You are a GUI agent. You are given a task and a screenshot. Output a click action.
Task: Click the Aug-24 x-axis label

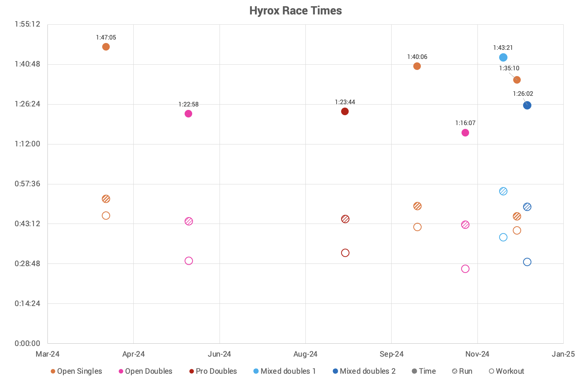click(305, 354)
